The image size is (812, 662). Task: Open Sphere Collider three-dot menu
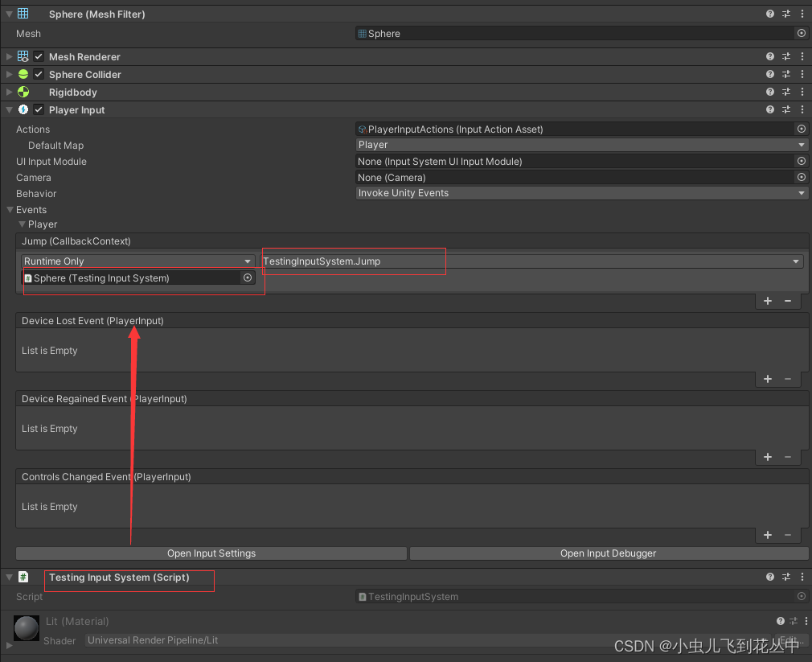[802, 74]
